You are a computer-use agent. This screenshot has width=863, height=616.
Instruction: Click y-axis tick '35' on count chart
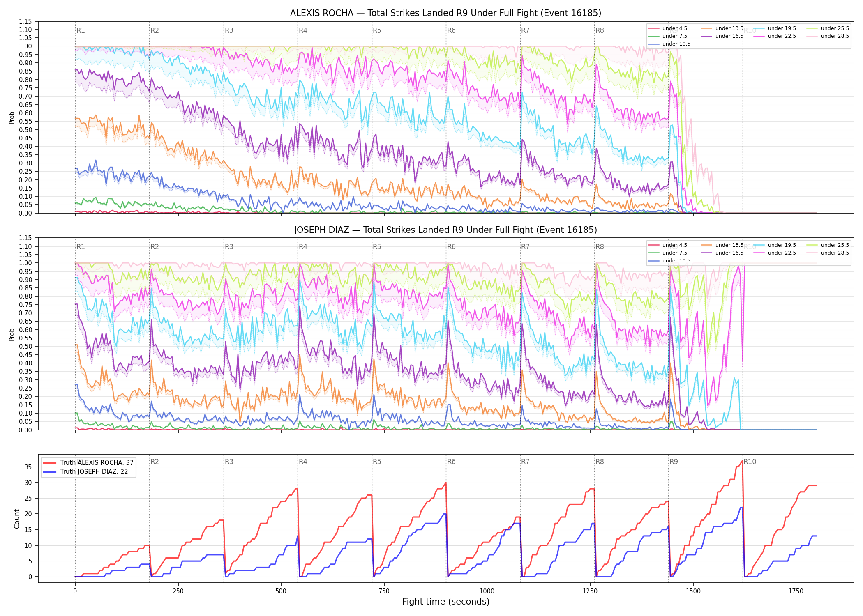point(28,467)
